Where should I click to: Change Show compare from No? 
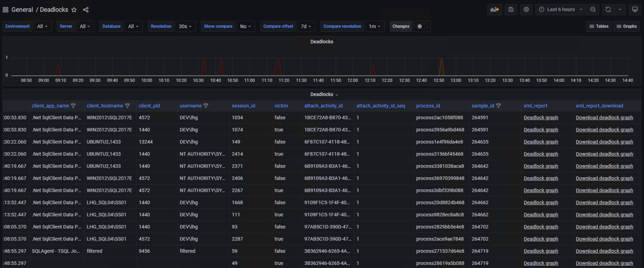tap(246, 26)
